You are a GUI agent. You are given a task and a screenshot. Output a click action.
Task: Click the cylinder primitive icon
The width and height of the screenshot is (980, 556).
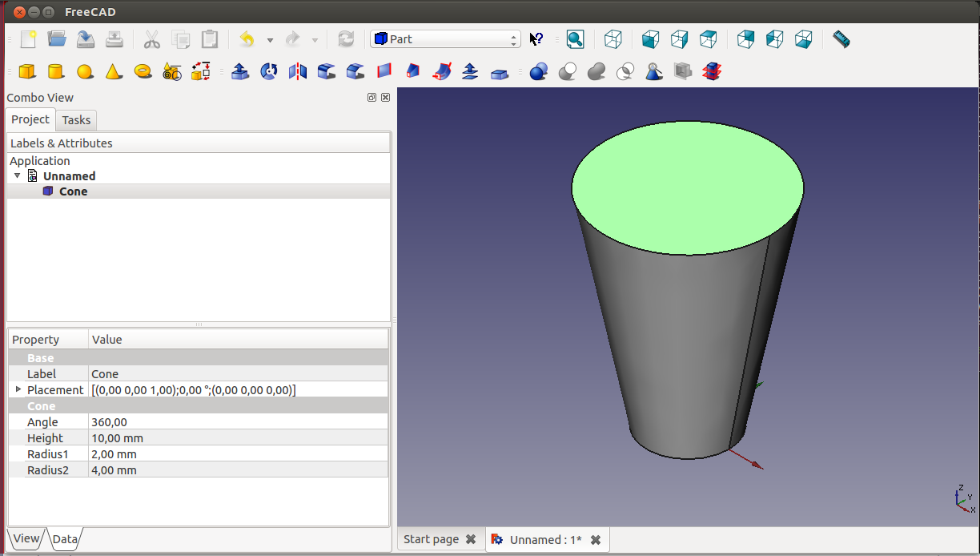pyautogui.click(x=56, y=71)
